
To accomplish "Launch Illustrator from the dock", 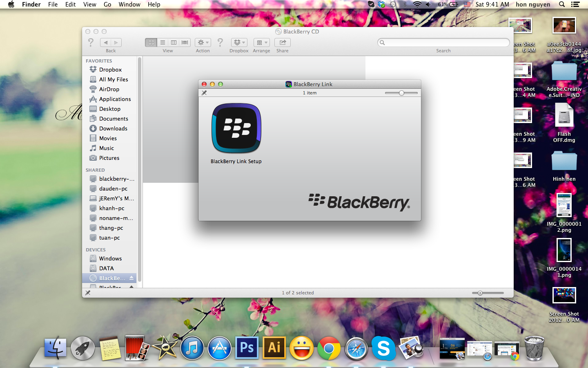I will 274,348.
